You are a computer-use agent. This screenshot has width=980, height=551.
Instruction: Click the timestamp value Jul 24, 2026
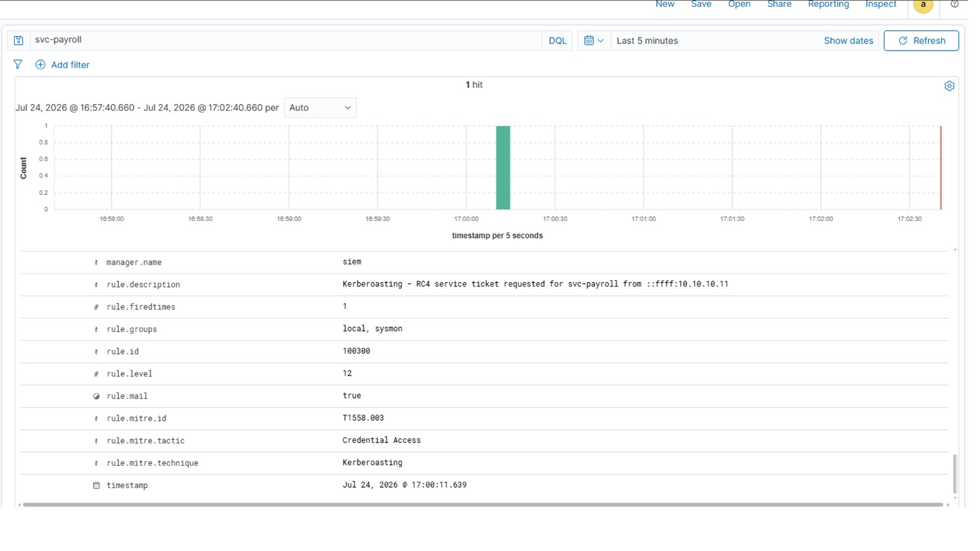coord(404,485)
